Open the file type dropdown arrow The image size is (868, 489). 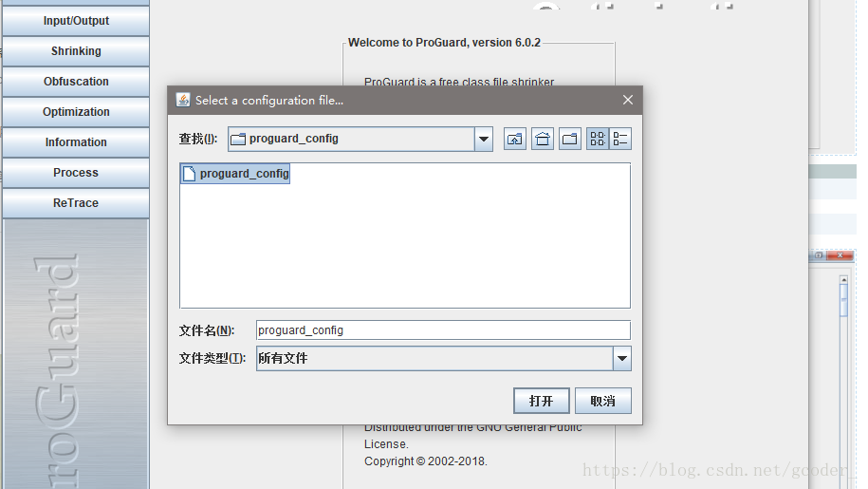(622, 358)
